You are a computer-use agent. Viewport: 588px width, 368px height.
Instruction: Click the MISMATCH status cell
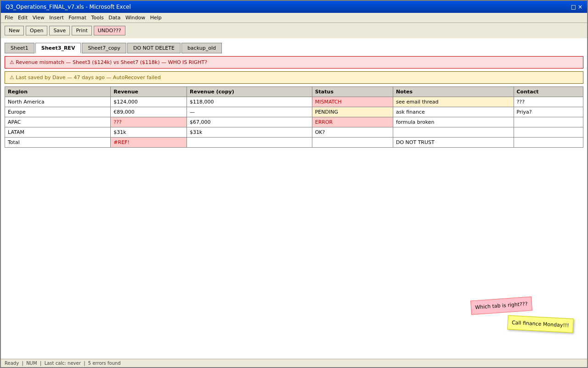coord(353,102)
